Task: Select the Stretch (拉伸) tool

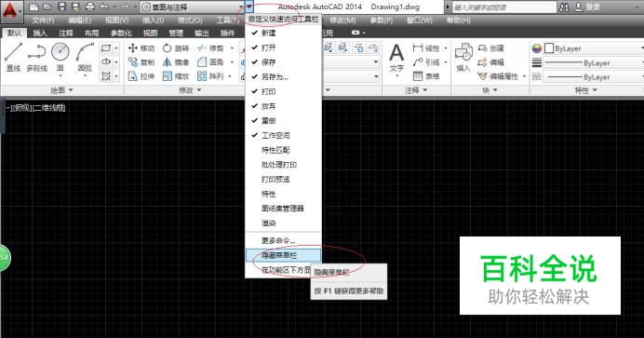Action: point(141,76)
